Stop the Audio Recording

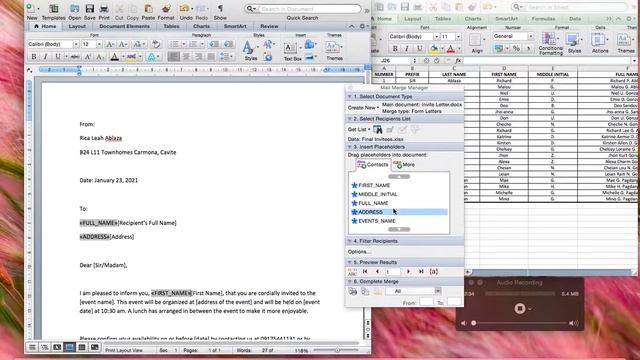coord(520,308)
